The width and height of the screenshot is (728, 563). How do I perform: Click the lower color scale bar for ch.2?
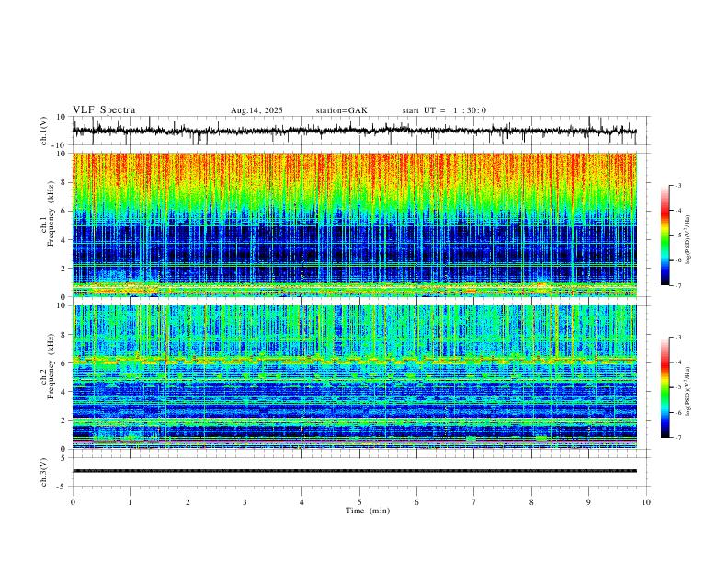point(665,387)
